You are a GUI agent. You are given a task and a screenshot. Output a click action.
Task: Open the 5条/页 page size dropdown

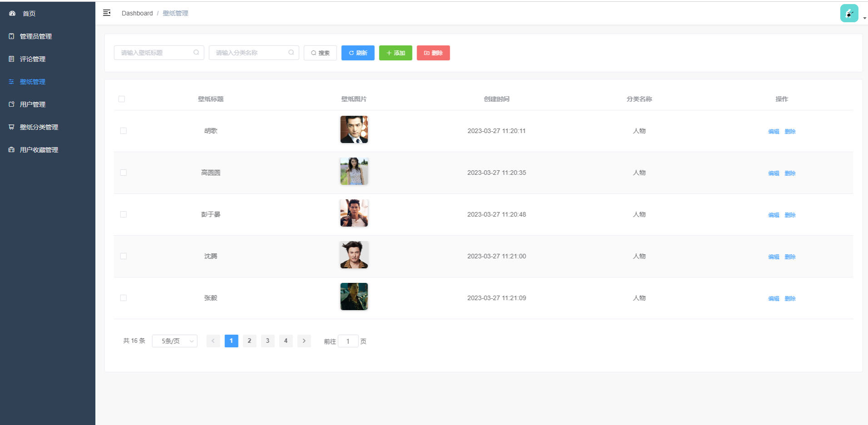[174, 341]
